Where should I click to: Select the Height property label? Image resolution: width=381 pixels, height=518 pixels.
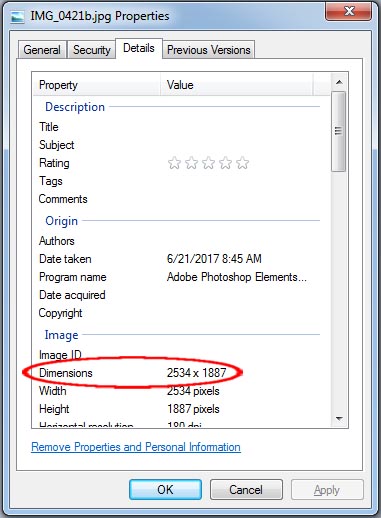tap(54, 409)
